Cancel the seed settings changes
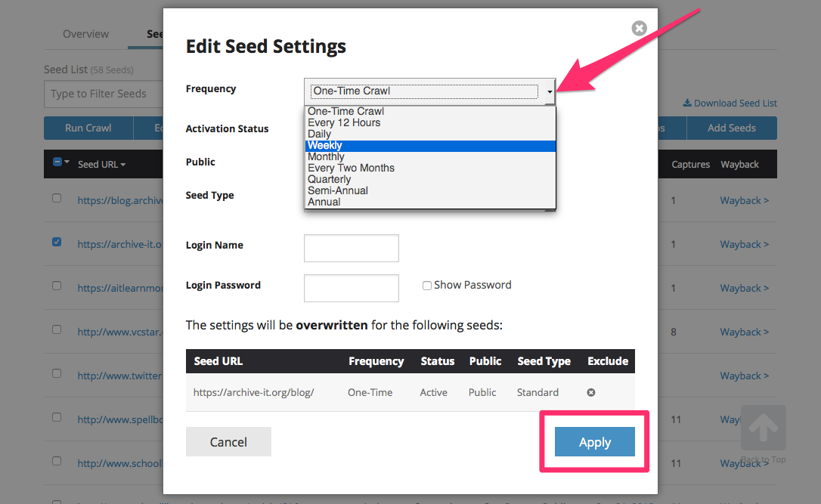Image resolution: width=821 pixels, height=504 pixels. click(228, 442)
